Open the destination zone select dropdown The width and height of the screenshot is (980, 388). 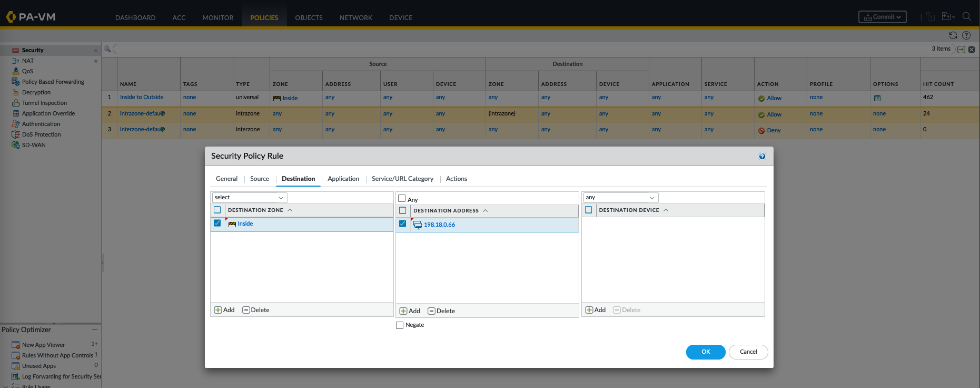249,198
